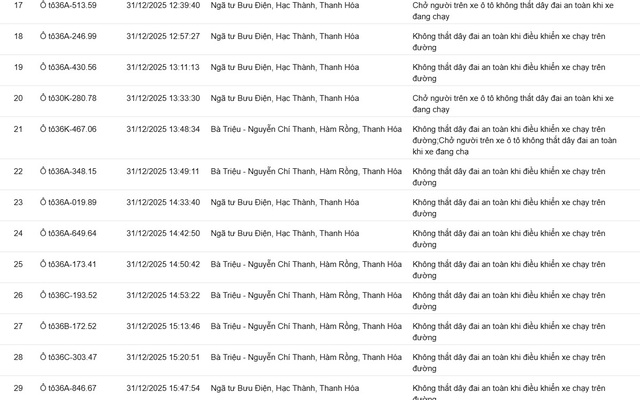Viewport: 640px width, 400px height.
Task: Click the 36A-846.67 plate entry
Action: pos(68,388)
